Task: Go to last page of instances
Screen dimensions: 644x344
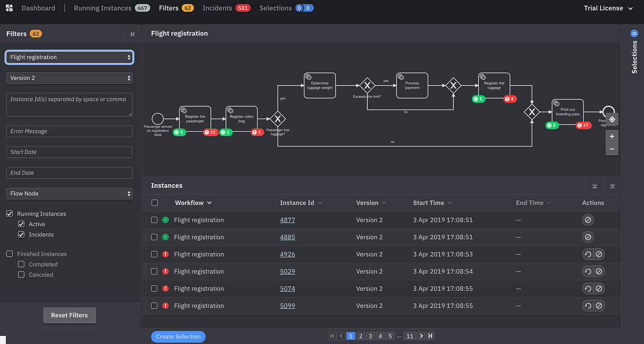Action: (x=430, y=336)
